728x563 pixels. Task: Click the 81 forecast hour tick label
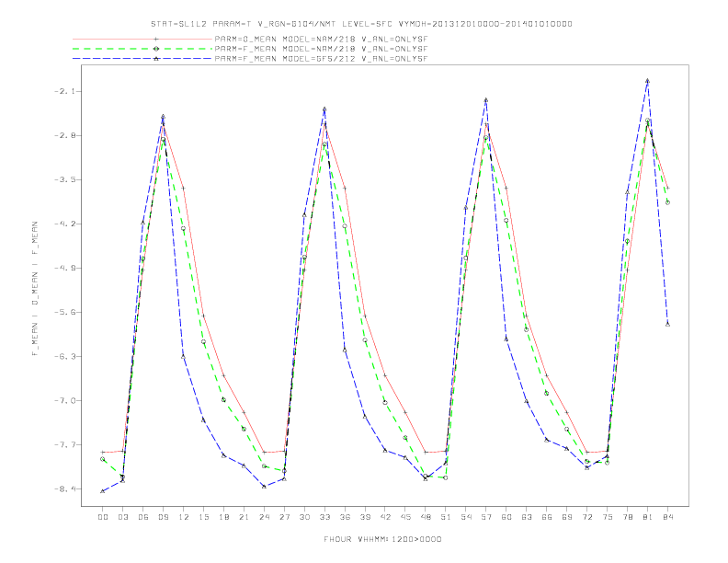click(648, 517)
